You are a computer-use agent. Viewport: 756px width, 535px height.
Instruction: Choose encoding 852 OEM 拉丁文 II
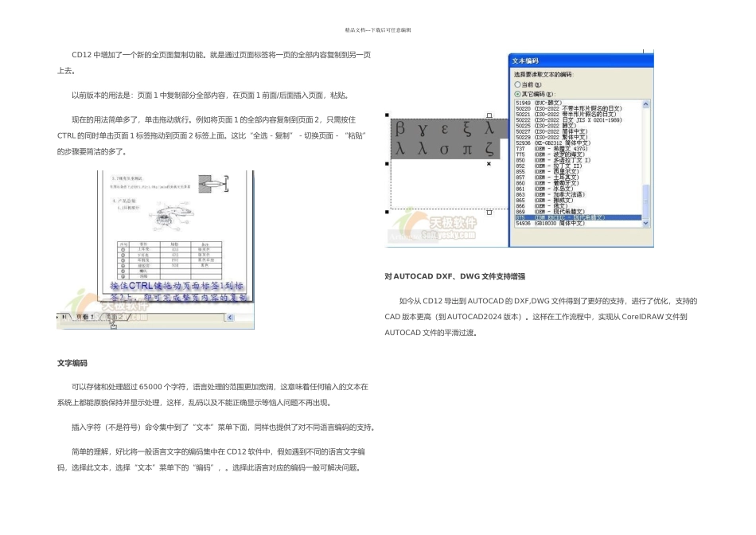click(x=578, y=166)
